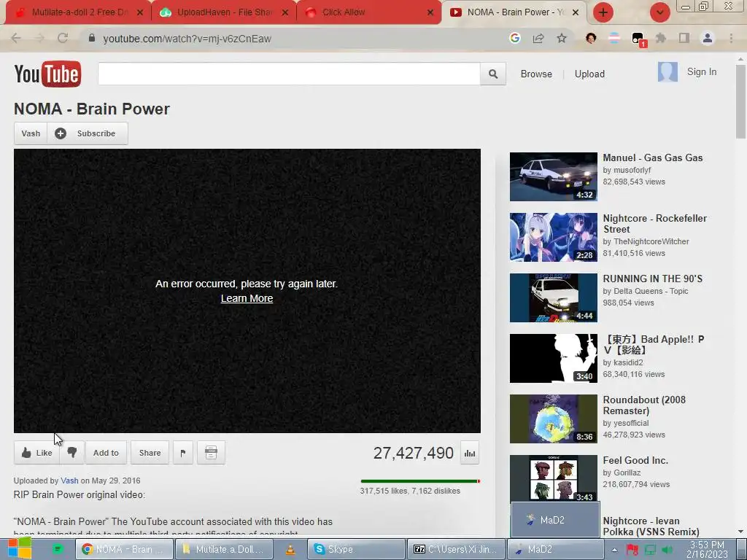Click the browser profile avatar icon
Image resolution: width=747 pixels, height=560 pixels.
(708, 38)
